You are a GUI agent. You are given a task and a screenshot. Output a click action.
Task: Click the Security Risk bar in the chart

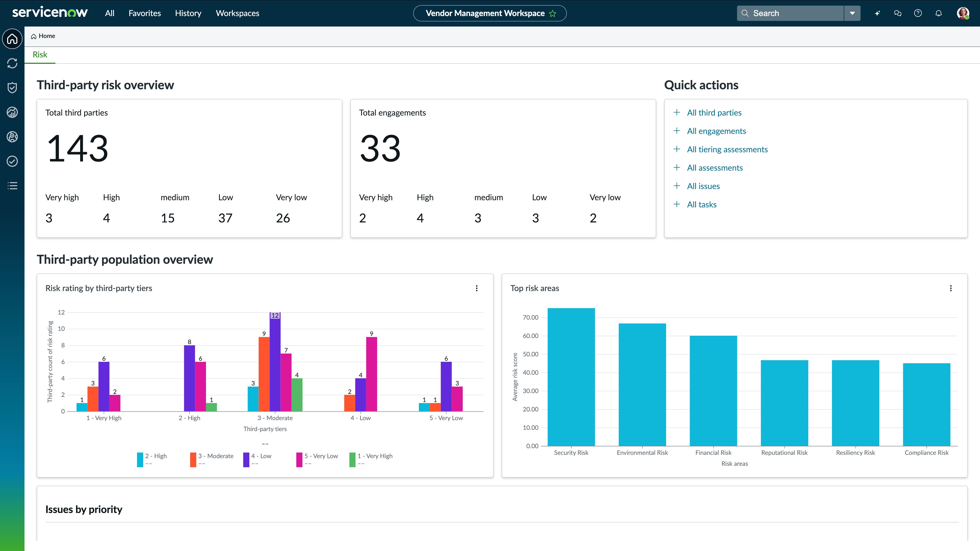pos(571,377)
